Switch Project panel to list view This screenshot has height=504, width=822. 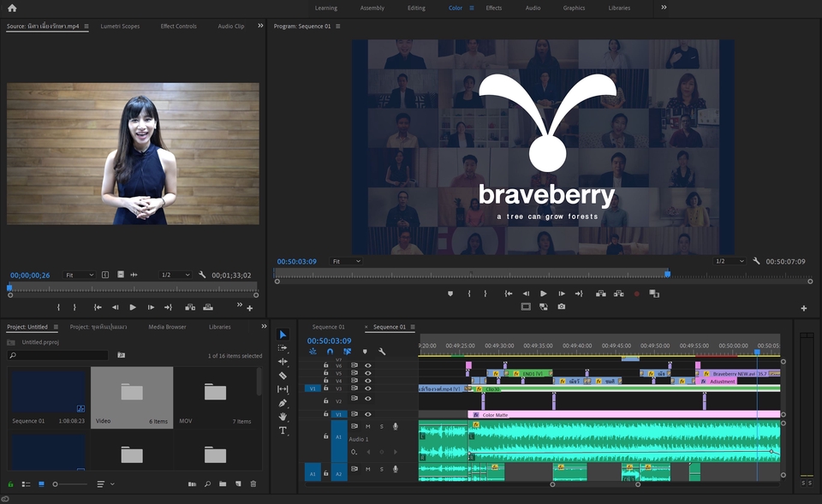pos(26,483)
